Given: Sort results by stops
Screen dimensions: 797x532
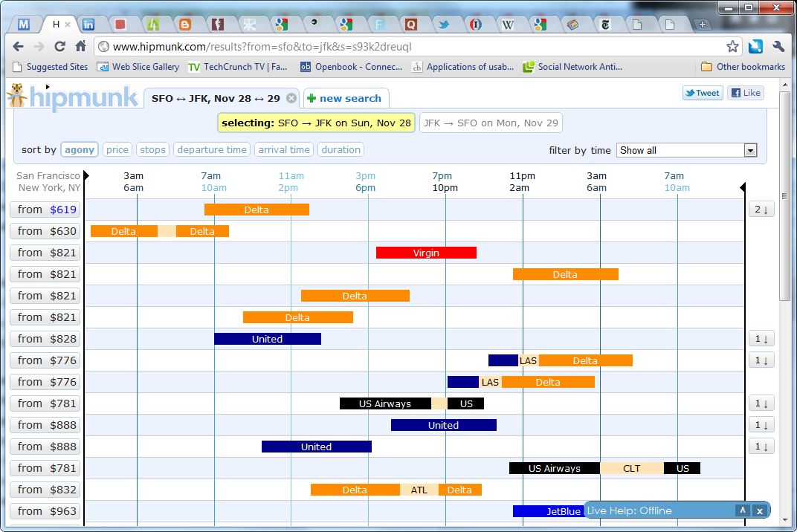Looking at the screenshot, I should pyautogui.click(x=152, y=150).
